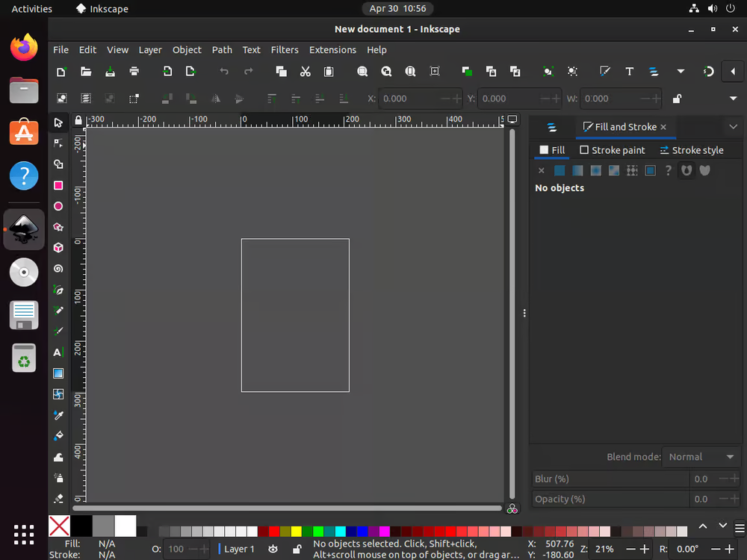
Task: Switch to the Stroke style tab
Action: 691,150
